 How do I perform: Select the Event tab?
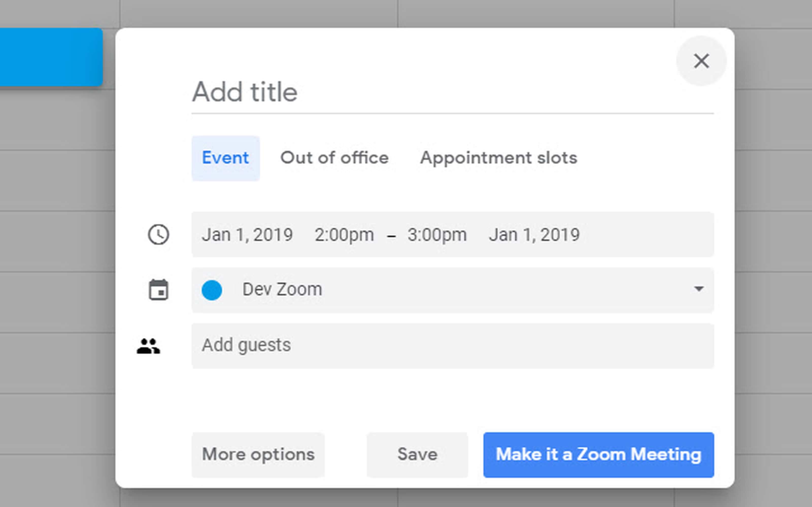click(x=225, y=158)
